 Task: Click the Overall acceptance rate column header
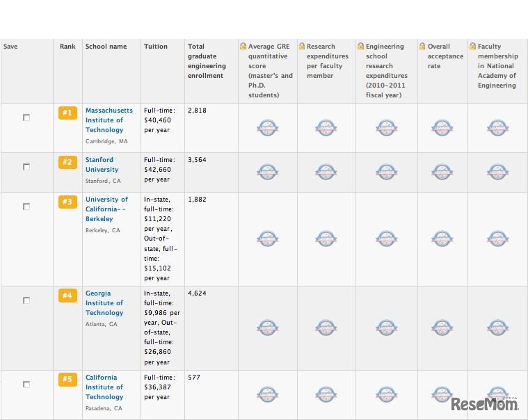click(x=445, y=56)
